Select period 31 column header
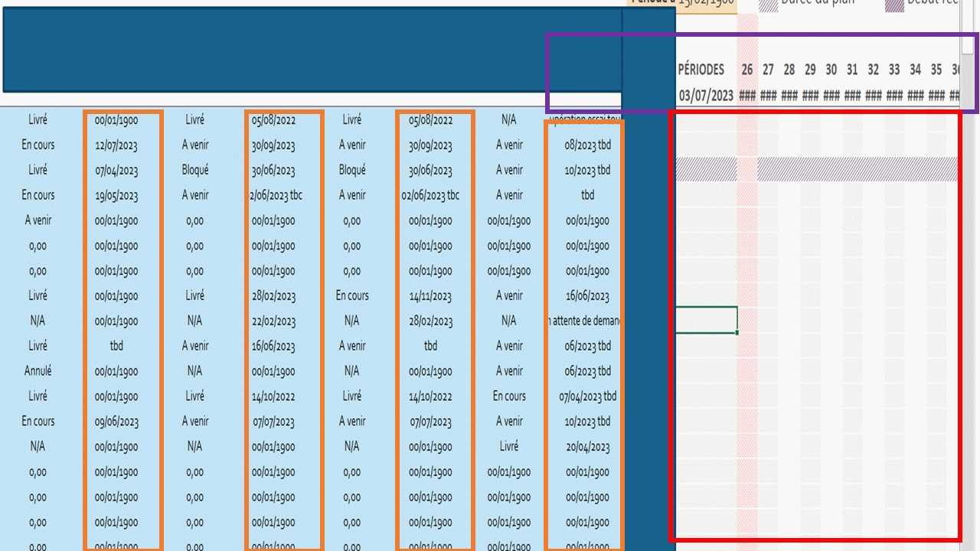 pyautogui.click(x=852, y=70)
